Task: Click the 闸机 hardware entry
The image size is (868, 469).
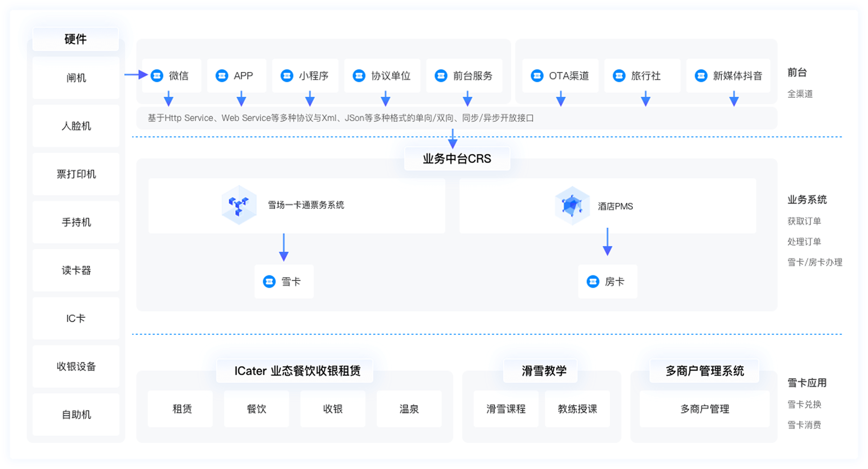Action: [x=76, y=78]
